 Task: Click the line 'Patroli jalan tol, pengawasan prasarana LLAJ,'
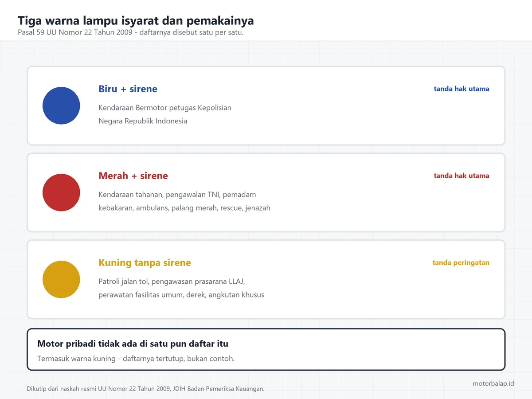click(172, 282)
